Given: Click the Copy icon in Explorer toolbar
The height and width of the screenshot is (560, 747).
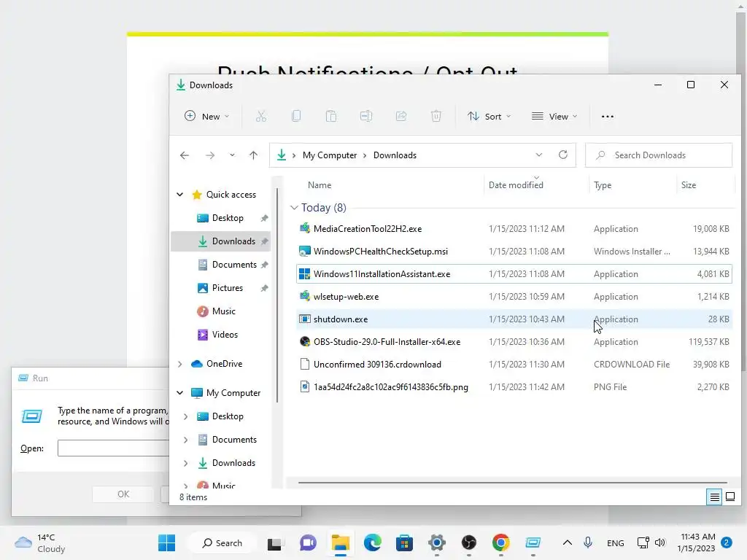Looking at the screenshot, I should (296, 116).
